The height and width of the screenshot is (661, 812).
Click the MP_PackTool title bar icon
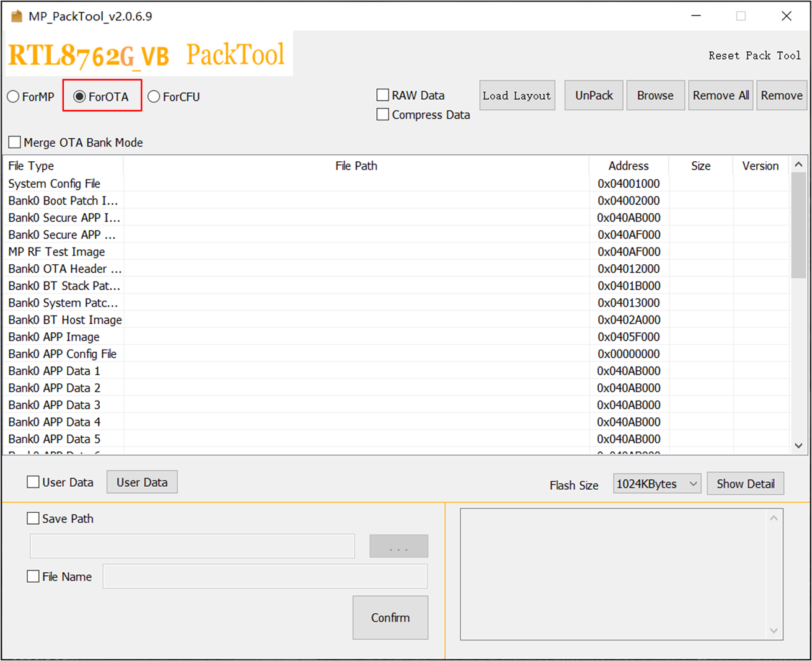(x=17, y=16)
